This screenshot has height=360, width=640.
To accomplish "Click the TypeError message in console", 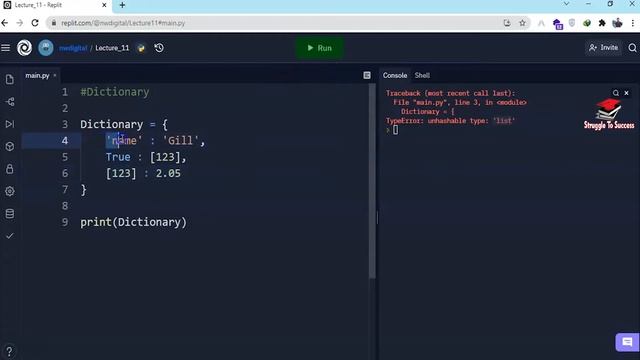I will point(450,121).
